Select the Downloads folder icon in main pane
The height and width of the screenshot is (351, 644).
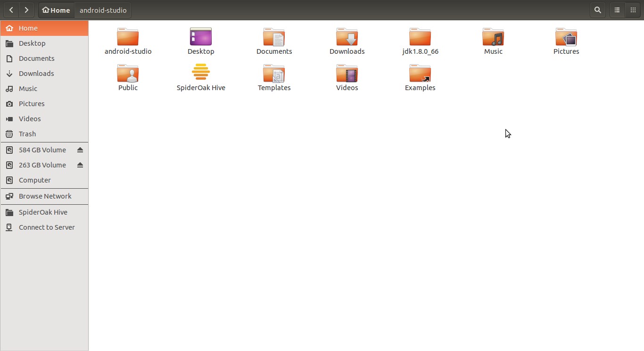pos(347,37)
